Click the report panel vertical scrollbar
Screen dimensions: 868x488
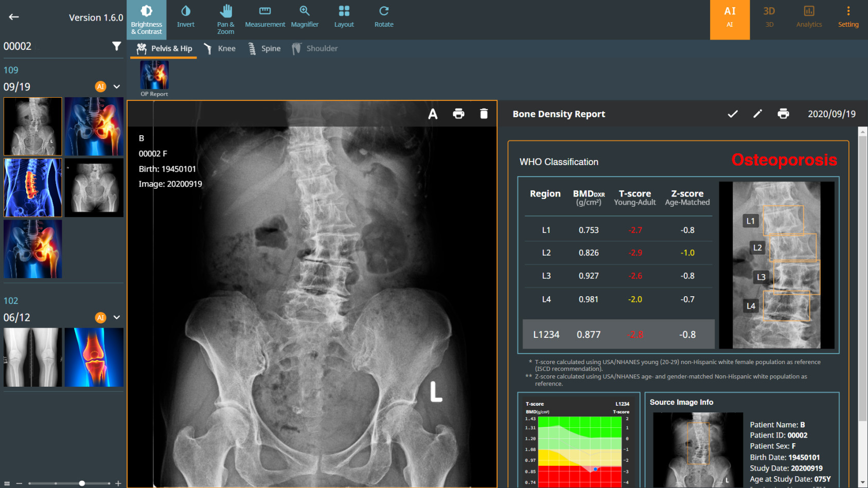pos(863,278)
